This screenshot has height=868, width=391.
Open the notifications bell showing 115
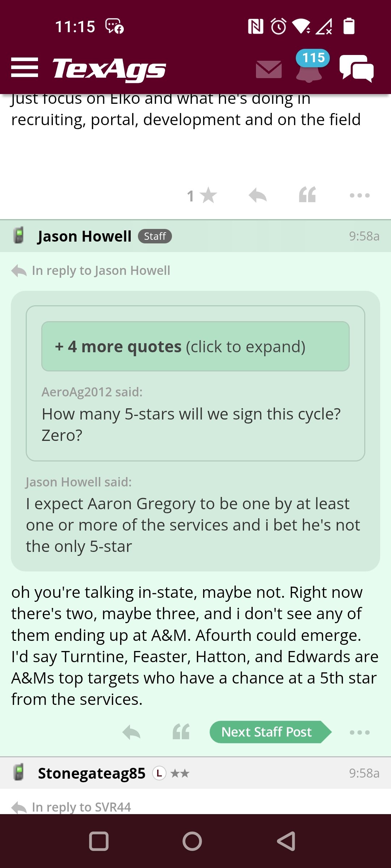310,66
